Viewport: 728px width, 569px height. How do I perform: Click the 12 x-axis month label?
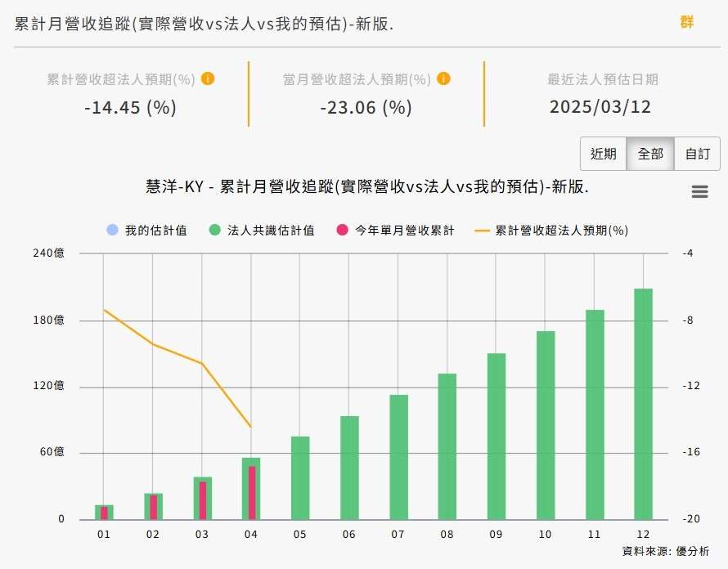coord(643,534)
